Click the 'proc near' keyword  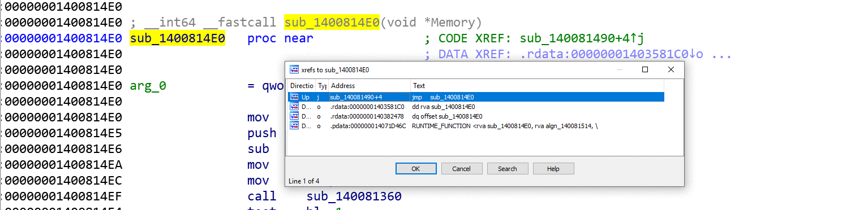tap(280, 38)
